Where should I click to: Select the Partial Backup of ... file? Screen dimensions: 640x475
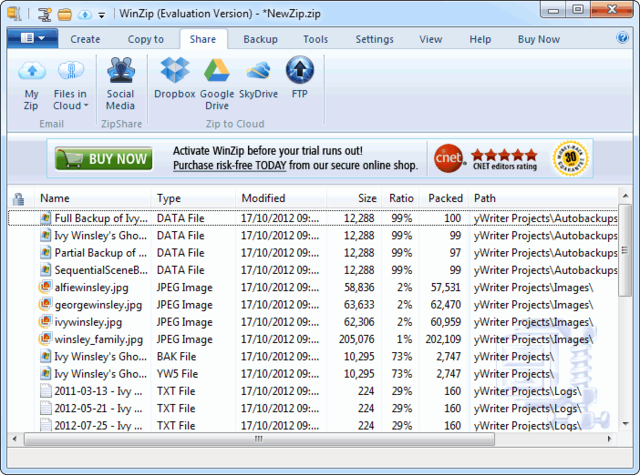(313, 253)
